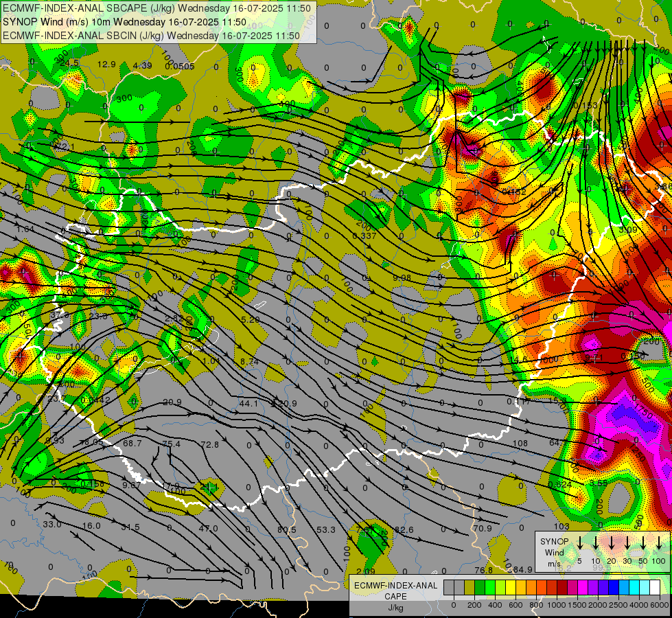Click the 'J/kg' unit label in the bottom legend

tap(395, 608)
